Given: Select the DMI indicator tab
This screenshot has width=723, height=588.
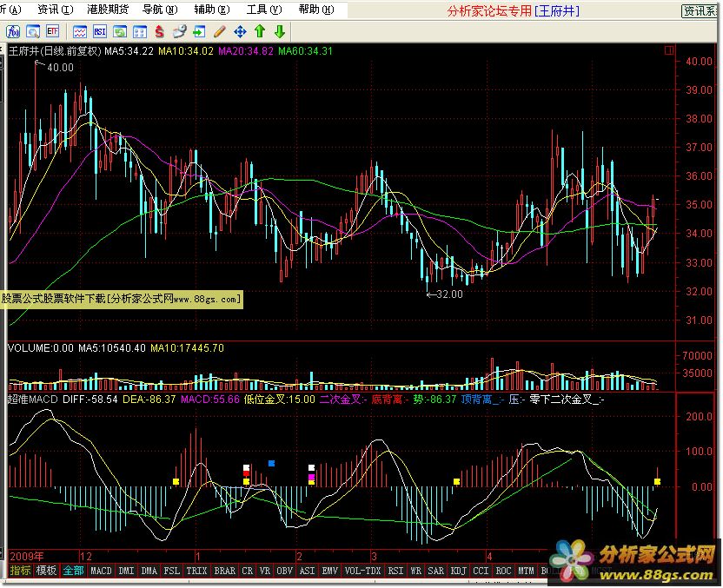Looking at the screenshot, I should point(126,571).
